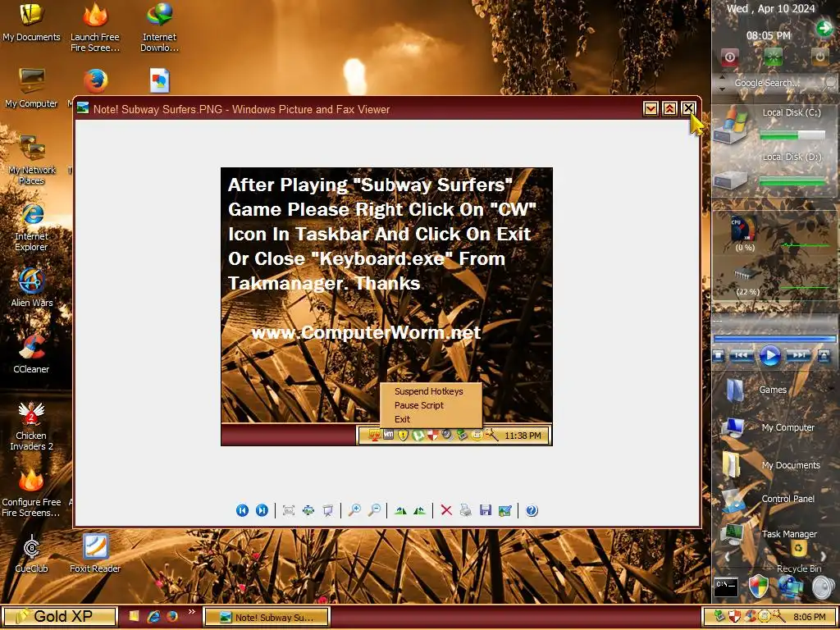Open Security Center shield in sidebar
The width and height of the screenshot is (840, 630).
click(759, 587)
